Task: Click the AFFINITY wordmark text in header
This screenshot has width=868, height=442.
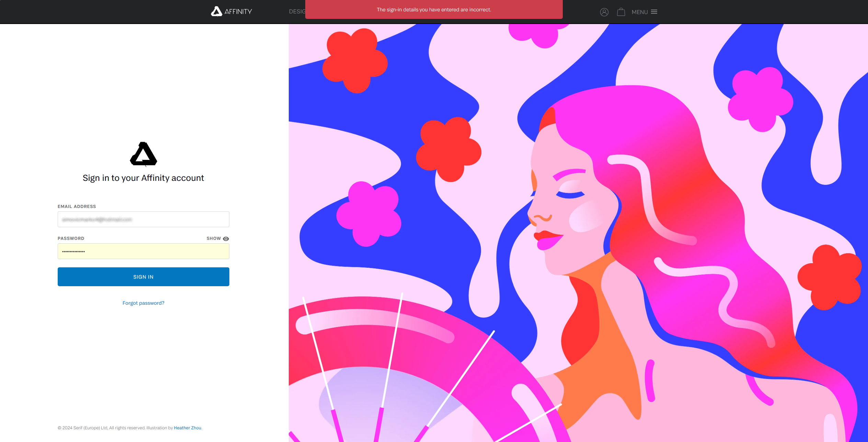Action: pos(238,12)
